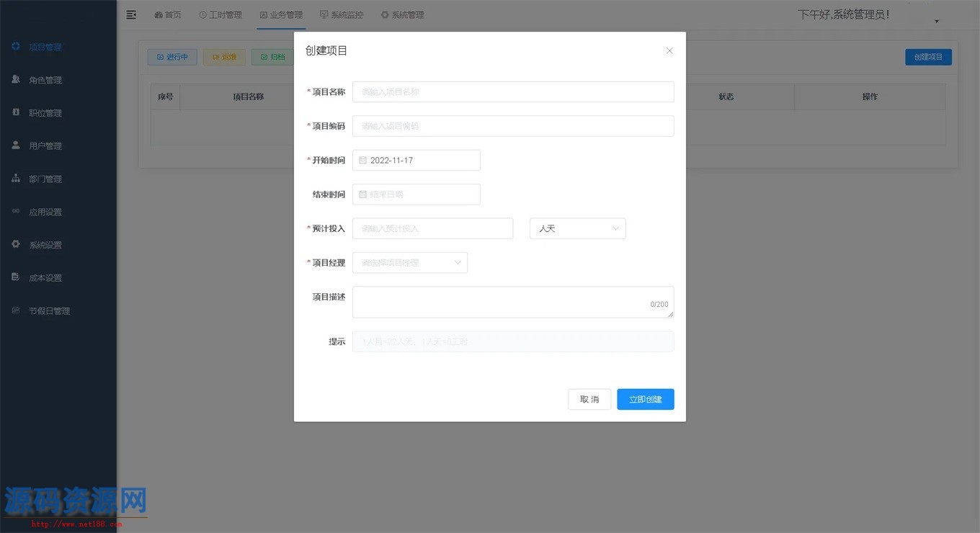Filter projects by 运维
Screen dimensions: 980x533
coord(224,57)
